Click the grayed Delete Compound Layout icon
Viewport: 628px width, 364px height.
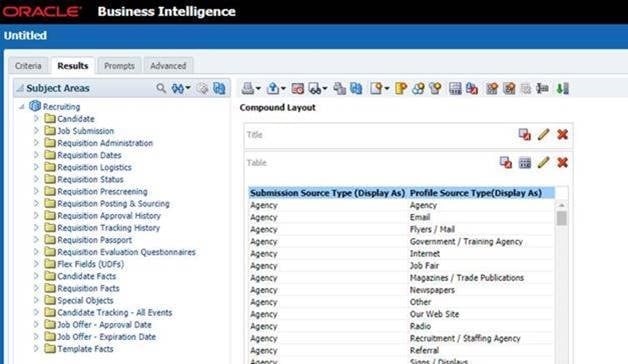(525, 88)
